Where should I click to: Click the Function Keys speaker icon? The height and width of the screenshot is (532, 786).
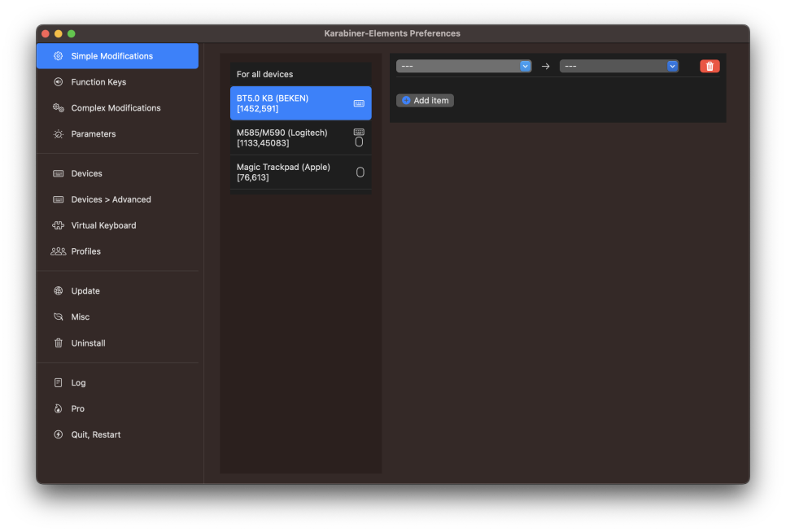pos(58,81)
